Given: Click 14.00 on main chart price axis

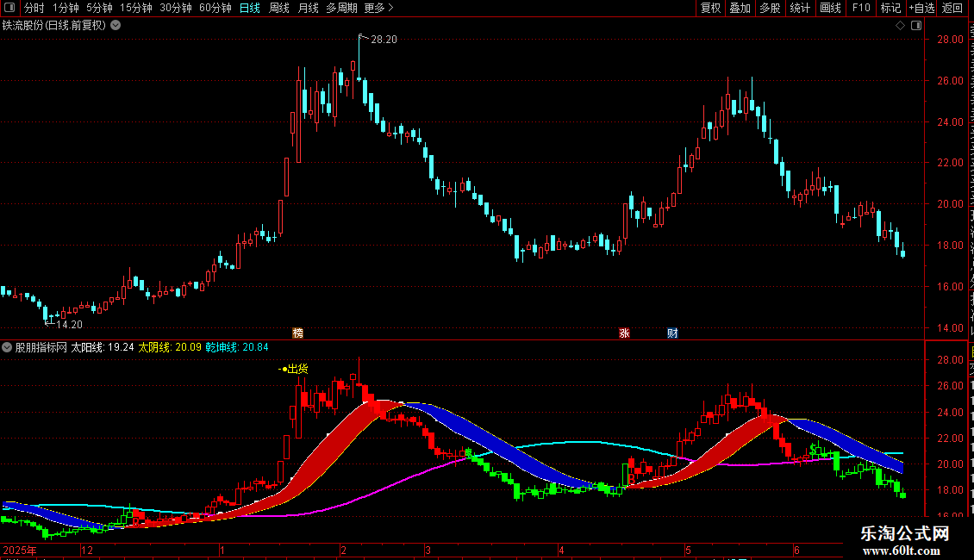Looking at the screenshot, I should (950, 327).
